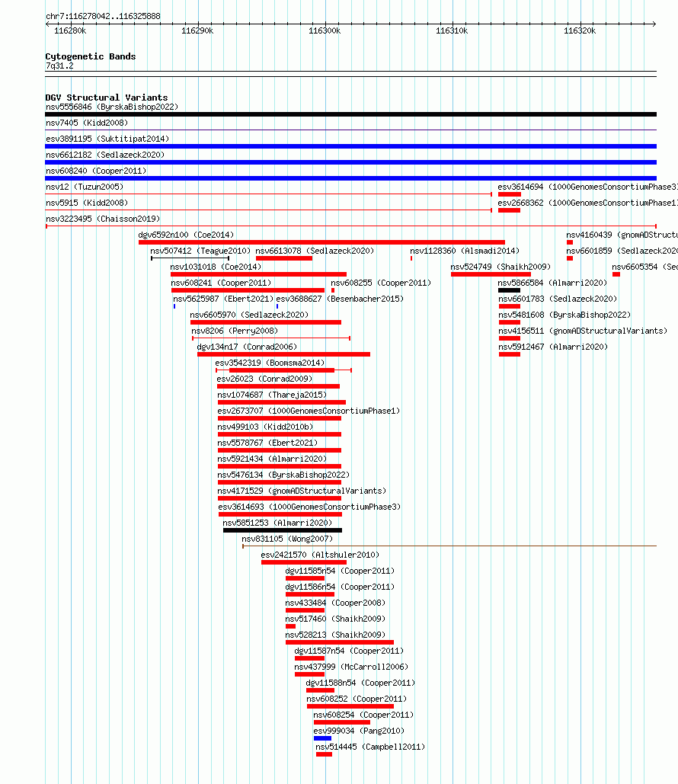Open nsv608254 (Cooper2011) variant
The image size is (678, 784).
point(363,715)
